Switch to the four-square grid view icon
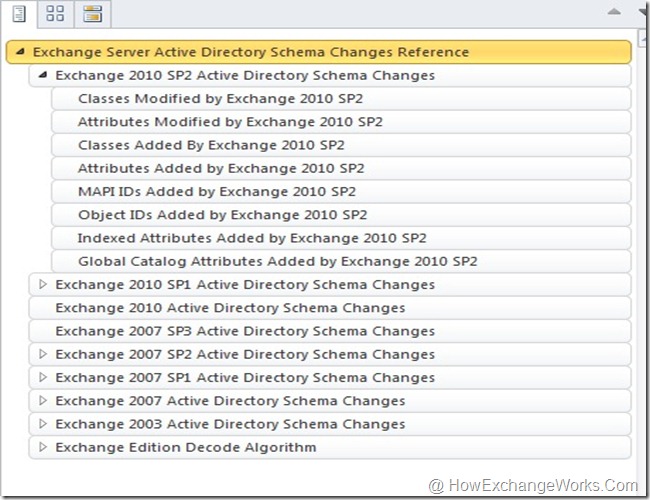 pos(55,14)
